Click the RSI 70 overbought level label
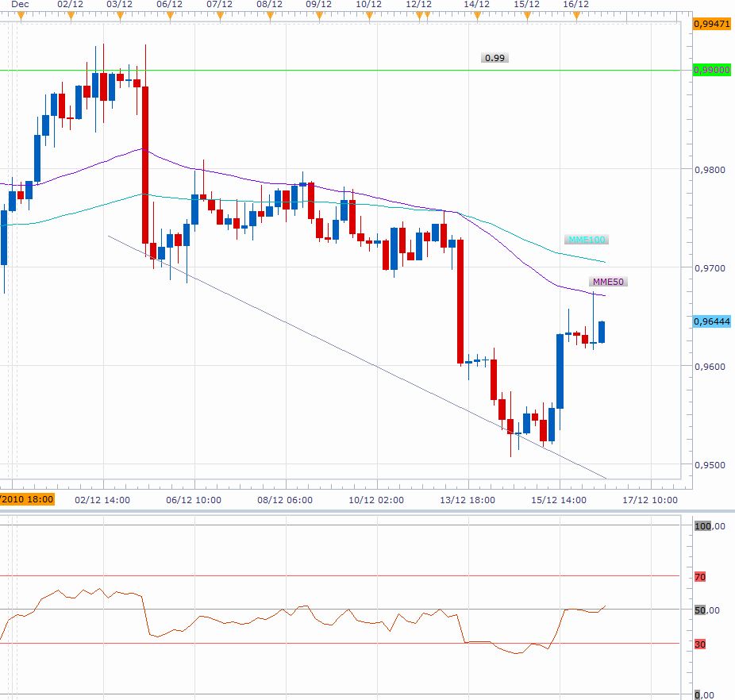Viewport: 735px width, 700px height. tap(700, 577)
